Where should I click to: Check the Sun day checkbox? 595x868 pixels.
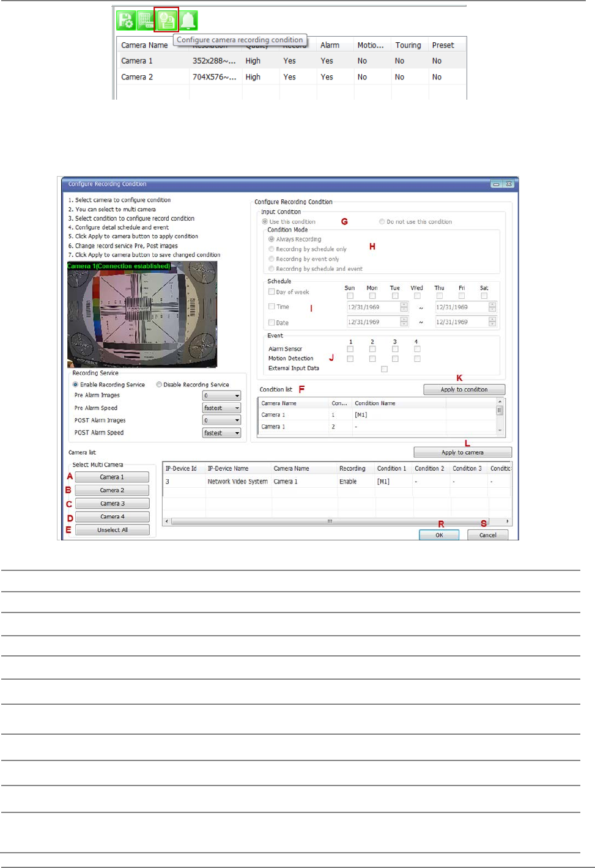350,296
